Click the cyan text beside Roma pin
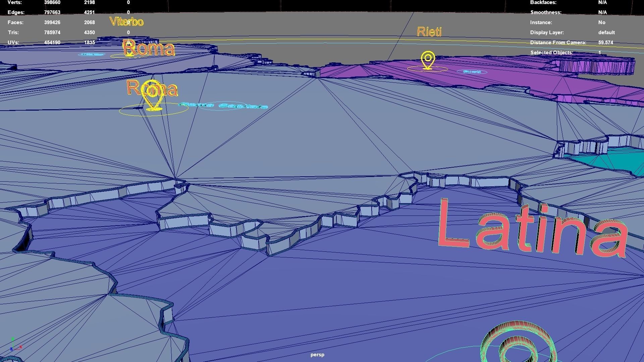Screen dimensions: 644x362 coord(224,106)
